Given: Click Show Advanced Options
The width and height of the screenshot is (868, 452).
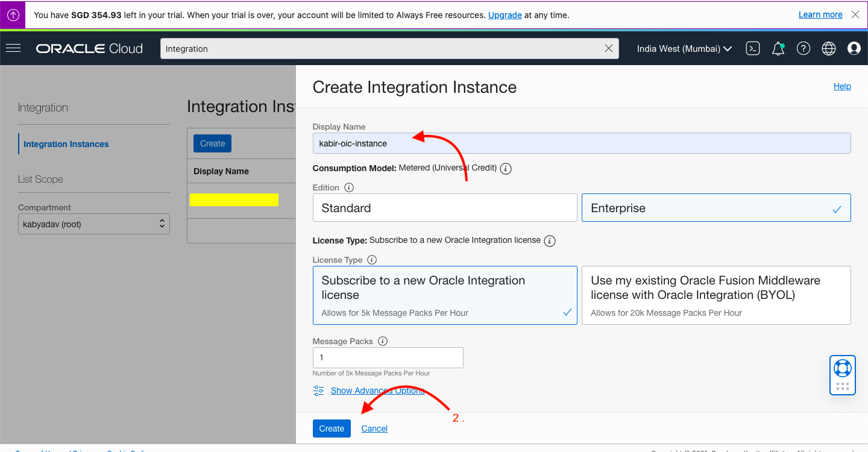Looking at the screenshot, I should 377,391.
